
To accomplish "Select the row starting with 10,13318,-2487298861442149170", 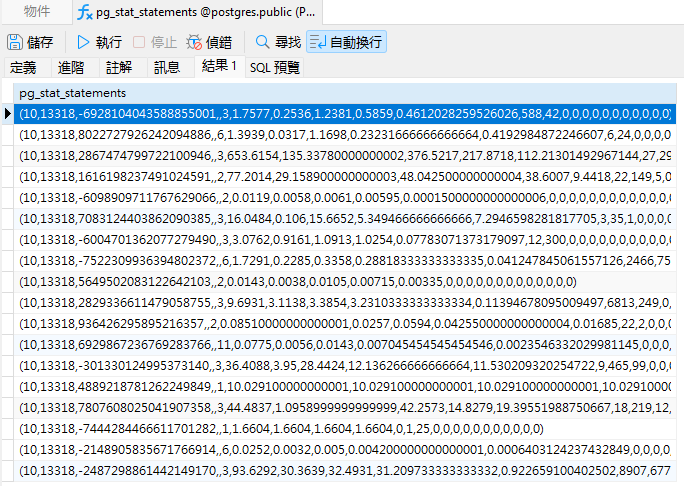I will pyautogui.click(x=340, y=470).
